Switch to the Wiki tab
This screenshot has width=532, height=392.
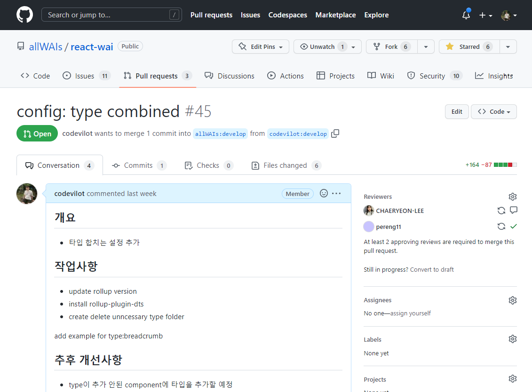(x=381, y=76)
